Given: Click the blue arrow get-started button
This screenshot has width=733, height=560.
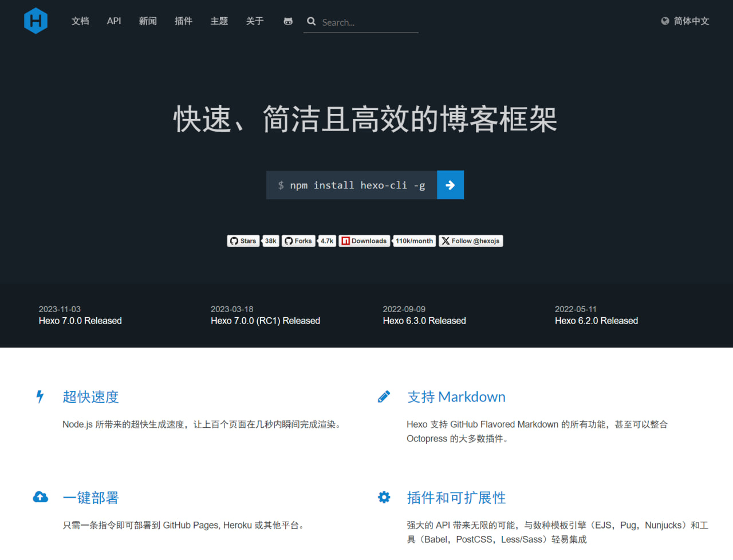Looking at the screenshot, I should tap(450, 185).
